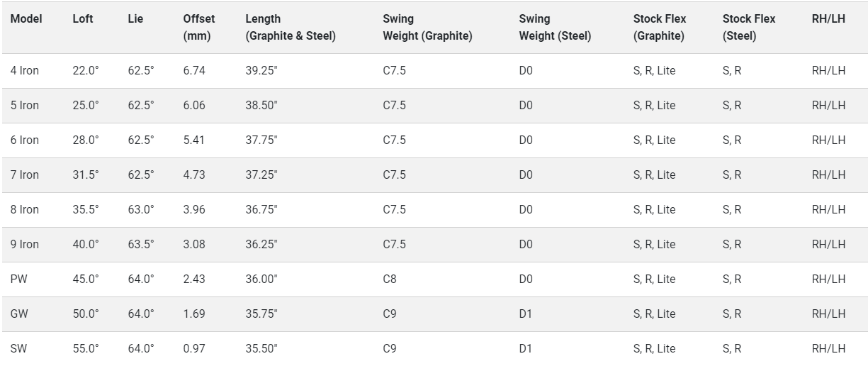Select the SW row label

coord(19,348)
